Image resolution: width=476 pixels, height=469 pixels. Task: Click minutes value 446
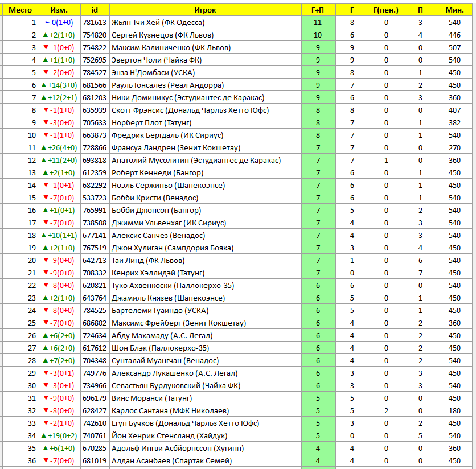coord(454,35)
